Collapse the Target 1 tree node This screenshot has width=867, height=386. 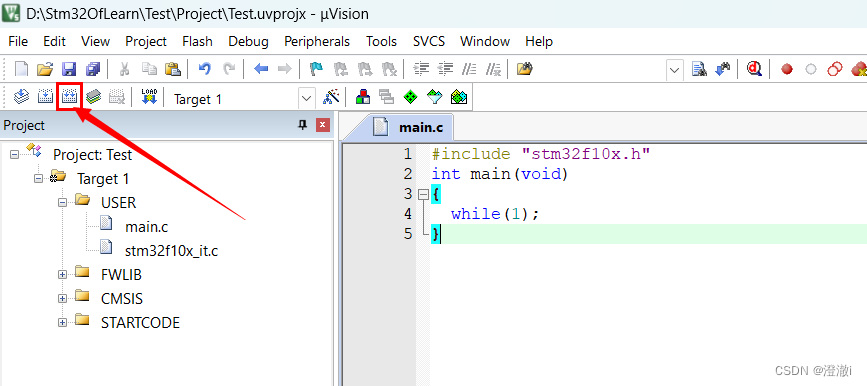[x=38, y=179]
